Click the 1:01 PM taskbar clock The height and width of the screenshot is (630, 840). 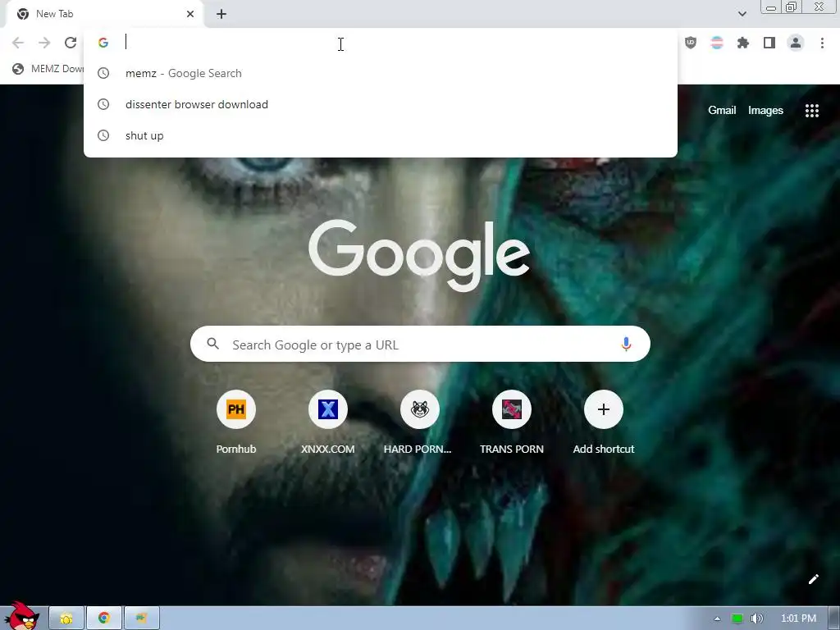(798, 619)
